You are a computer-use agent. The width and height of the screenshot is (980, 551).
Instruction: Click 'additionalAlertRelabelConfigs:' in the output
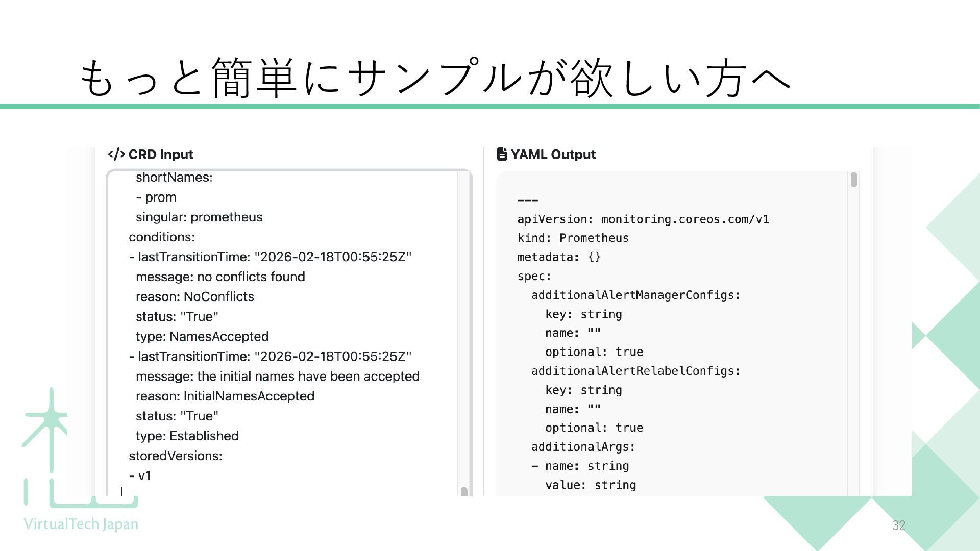[635, 371]
